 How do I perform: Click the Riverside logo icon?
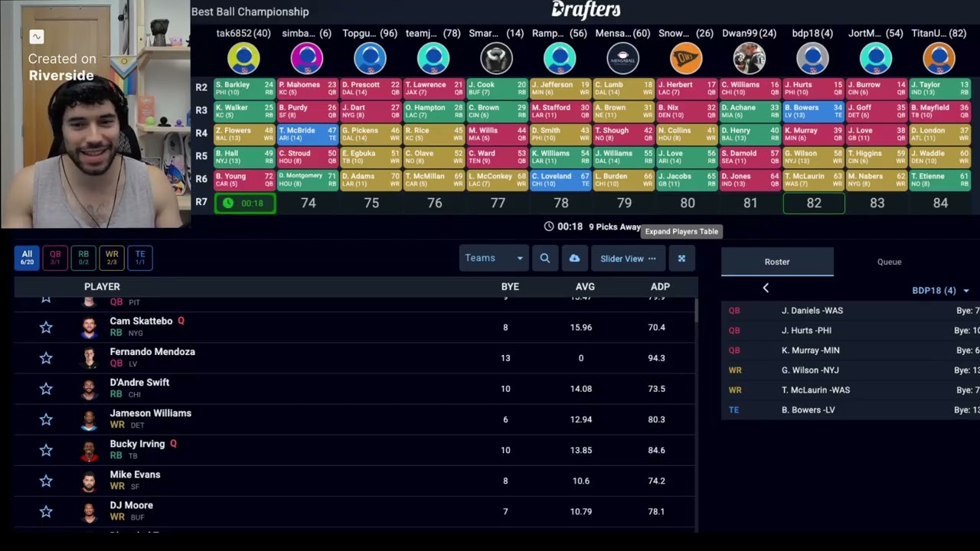(x=36, y=37)
